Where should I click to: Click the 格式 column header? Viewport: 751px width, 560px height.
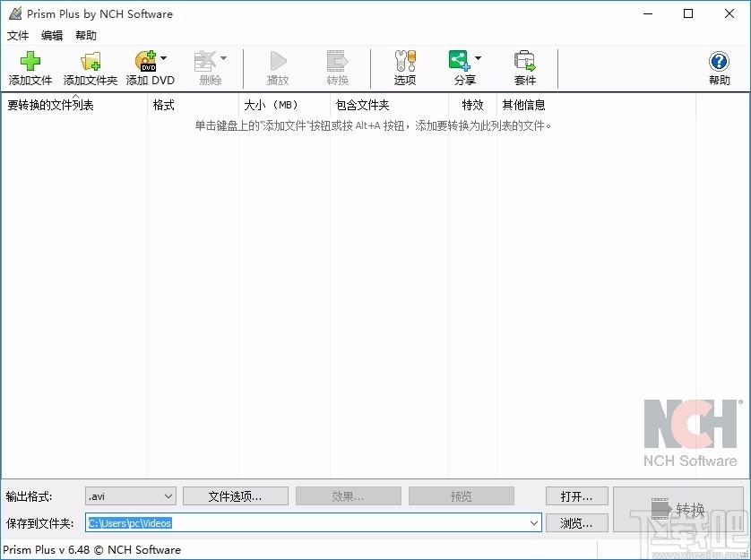tap(193, 105)
